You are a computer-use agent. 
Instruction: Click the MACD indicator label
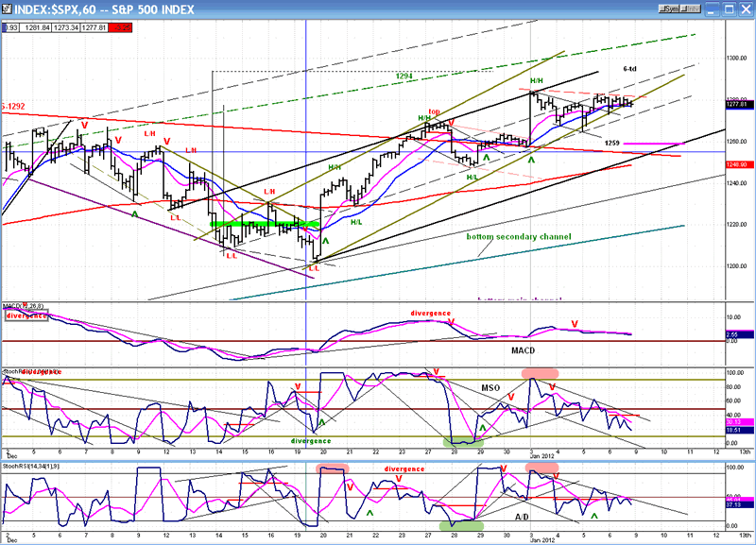click(x=524, y=349)
